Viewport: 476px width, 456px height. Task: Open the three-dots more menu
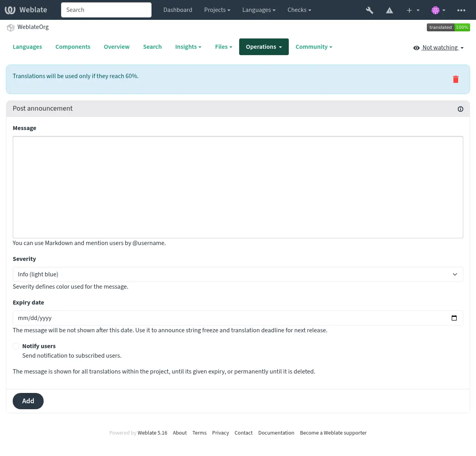pyautogui.click(x=461, y=10)
